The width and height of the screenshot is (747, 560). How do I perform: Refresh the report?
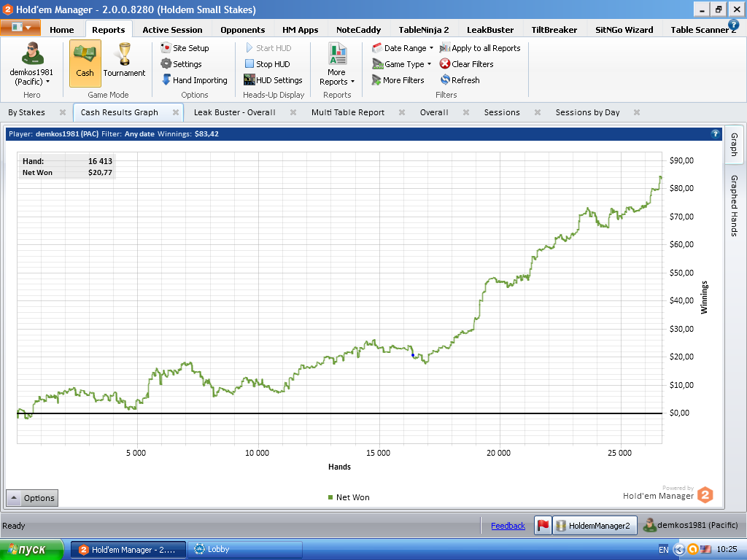pyautogui.click(x=460, y=80)
